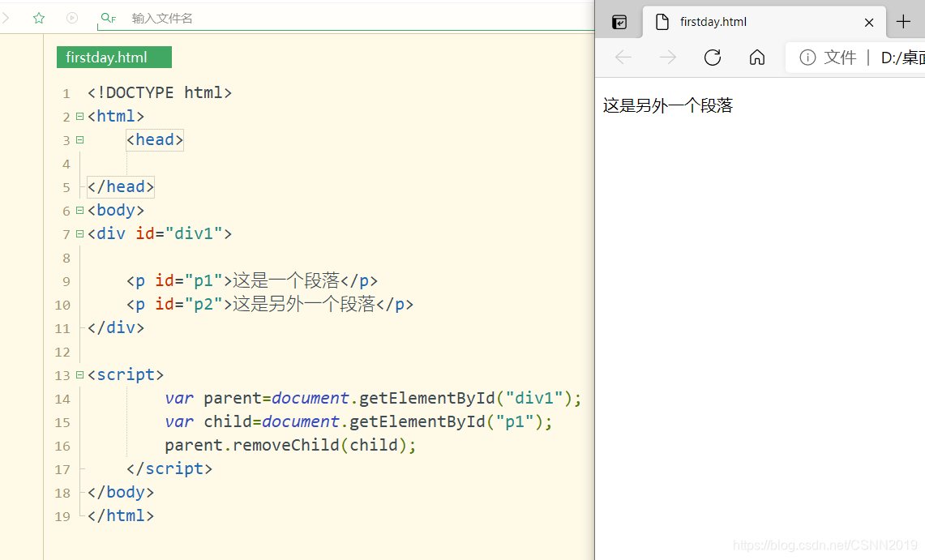The width and height of the screenshot is (925, 560).
Task: Click the site info icon in address bar
Action: click(x=807, y=58)
